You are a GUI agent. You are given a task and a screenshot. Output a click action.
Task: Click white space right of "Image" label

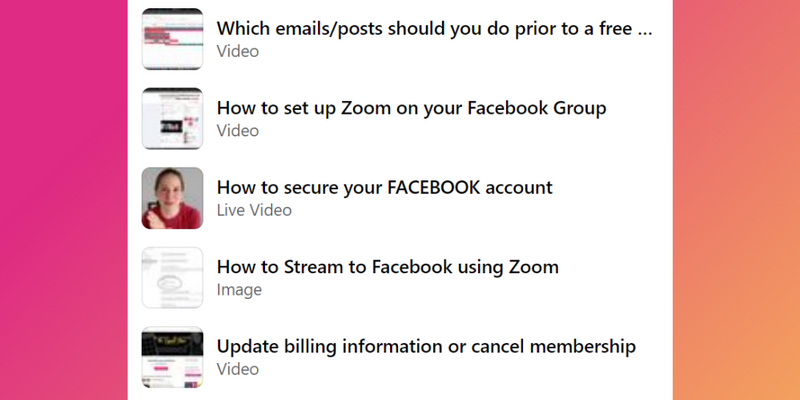pyautogui.click(x=450, y=291)
